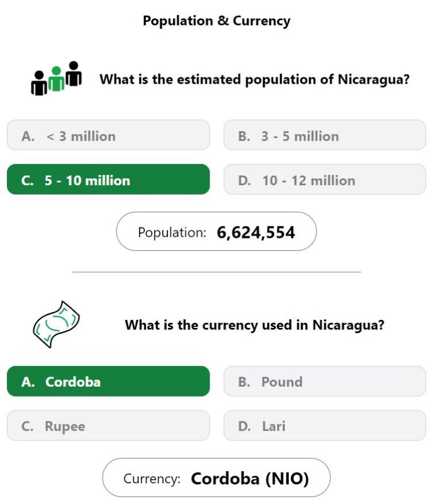Click the Population: label in result pill
The image size is (433, 504).
(172, 233)
